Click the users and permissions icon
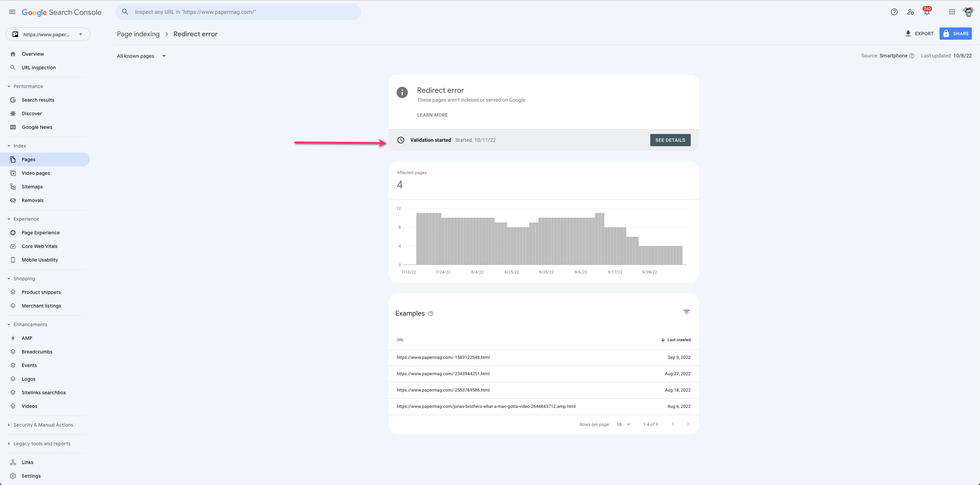The image size is (980, 485). pyautogui.click(x=910, y=12)
